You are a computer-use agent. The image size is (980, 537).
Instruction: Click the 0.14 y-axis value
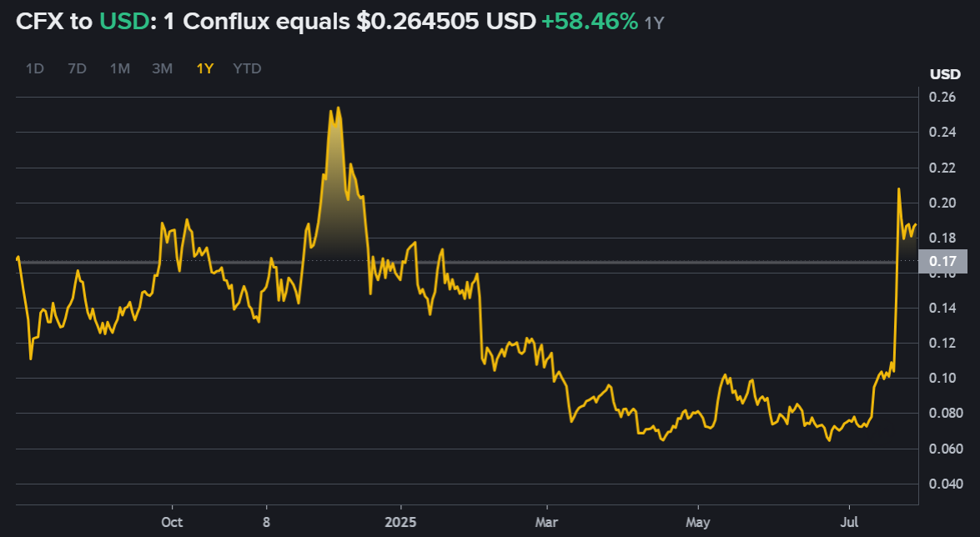click(x=942, y=308)
